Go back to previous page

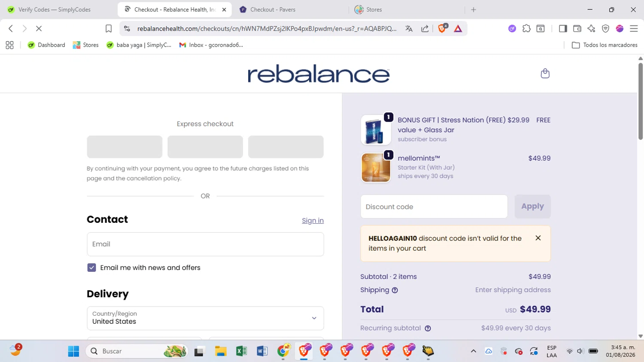coord(11,28)
